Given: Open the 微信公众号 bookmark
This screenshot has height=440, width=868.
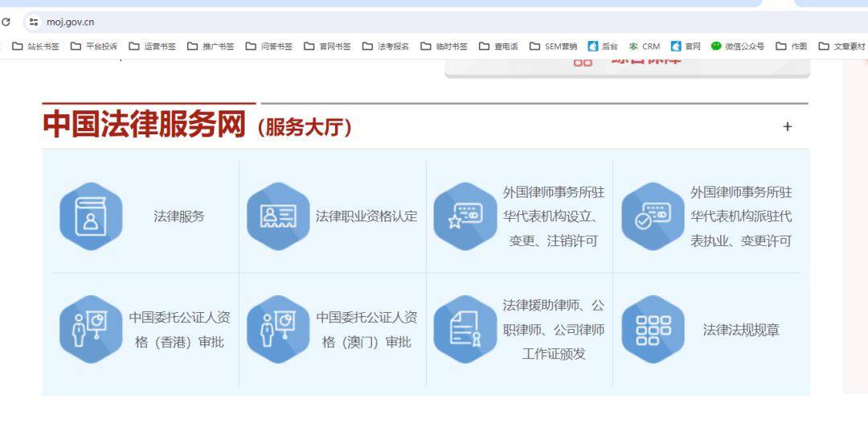Looking at the screenshot, I should click(x=738, y=46).
